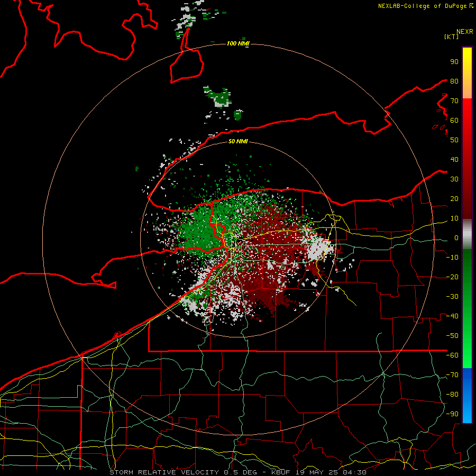Click the 40 value on the velocity scale
The height and width of the screenshot is (476, 476).
click(454, 160)
